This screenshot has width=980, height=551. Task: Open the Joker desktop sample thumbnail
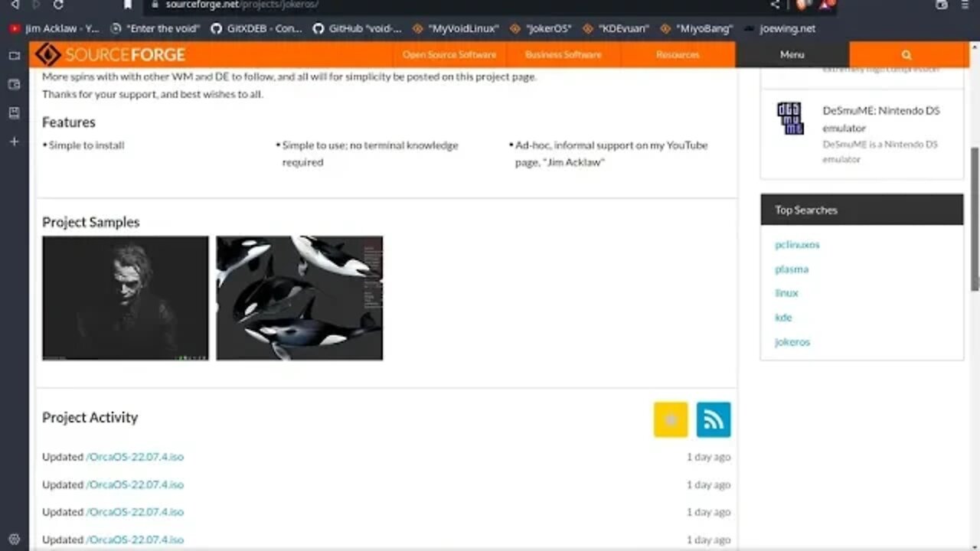pyautogui.click(x=125, y=298)
